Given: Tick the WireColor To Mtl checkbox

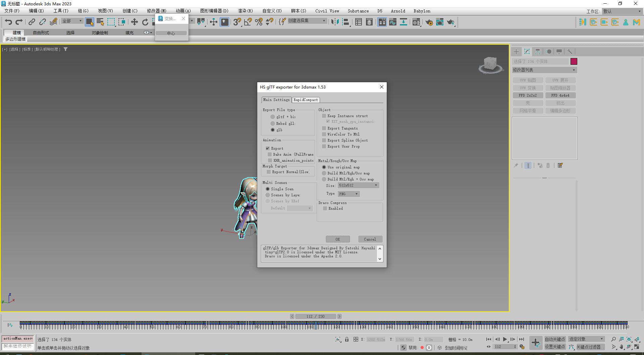Looking at the screenshot, I should (x=324, y=134).
